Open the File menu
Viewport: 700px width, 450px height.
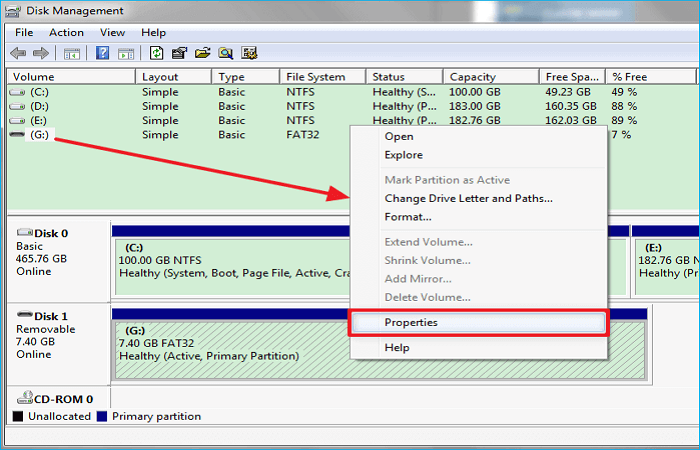point(24,33)
